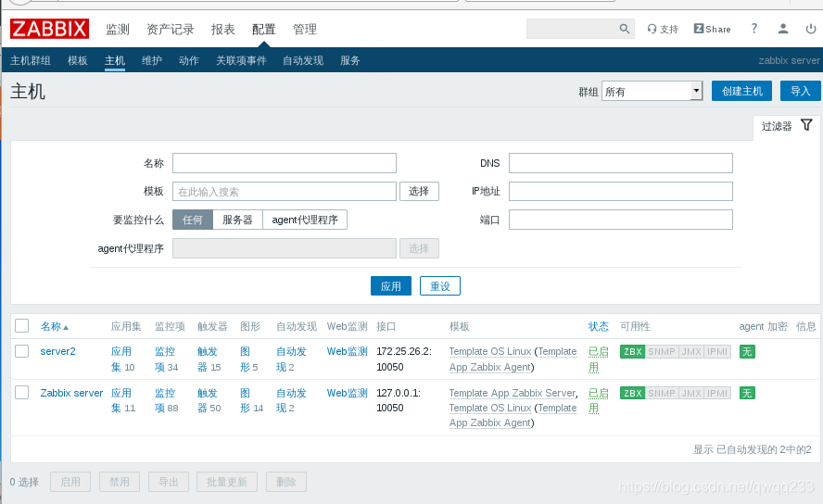Click IPMI availability badge for server2

(x=717, y=351)
